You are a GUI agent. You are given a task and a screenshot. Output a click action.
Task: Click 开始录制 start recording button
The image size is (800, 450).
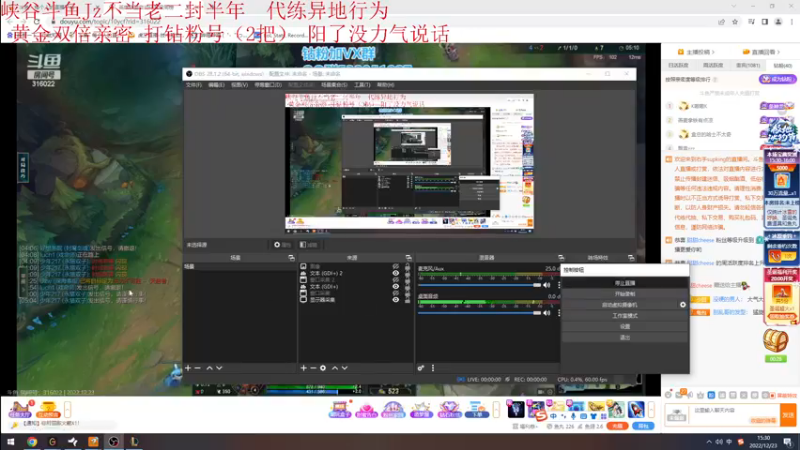point(625,294)
